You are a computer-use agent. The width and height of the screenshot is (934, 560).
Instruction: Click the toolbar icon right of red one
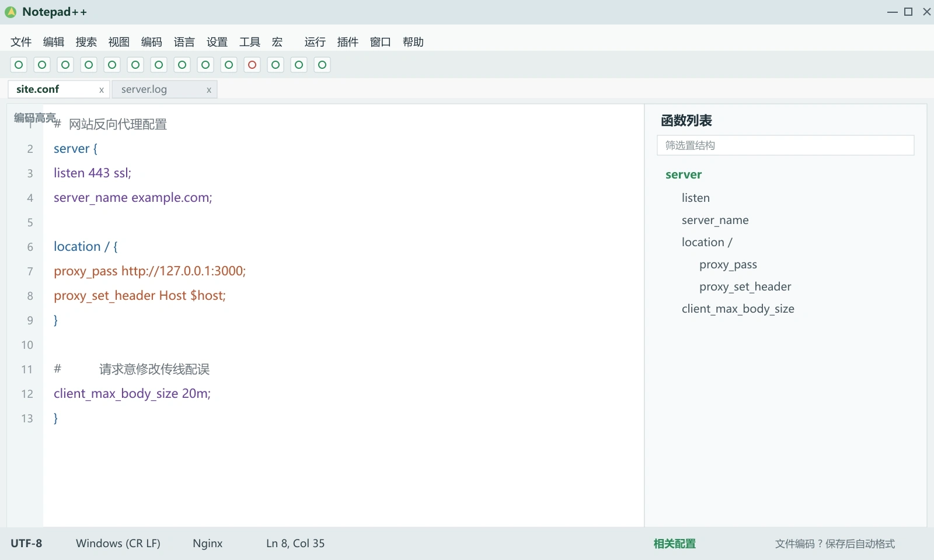pyautogui.click(x=276, y=65)
